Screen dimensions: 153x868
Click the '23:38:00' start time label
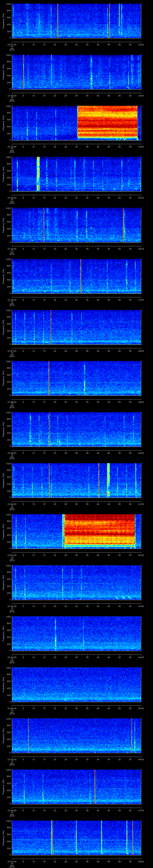click(12, 402)
